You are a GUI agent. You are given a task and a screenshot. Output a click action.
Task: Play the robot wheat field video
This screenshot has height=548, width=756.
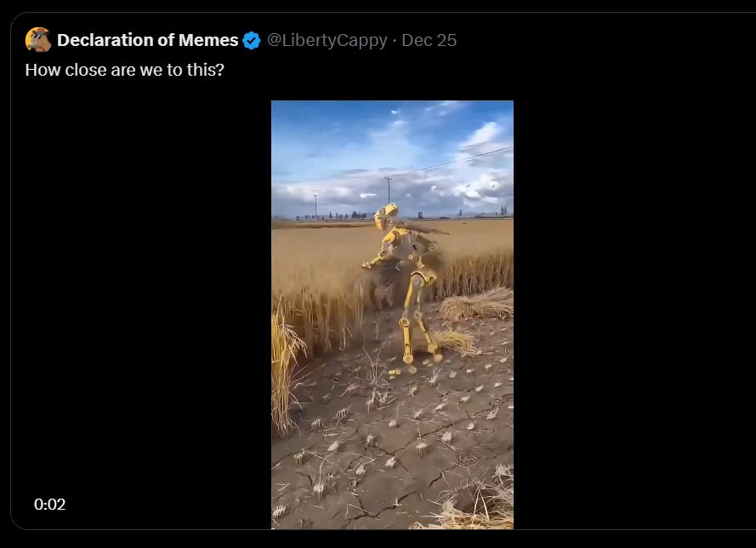click(393, 315)
